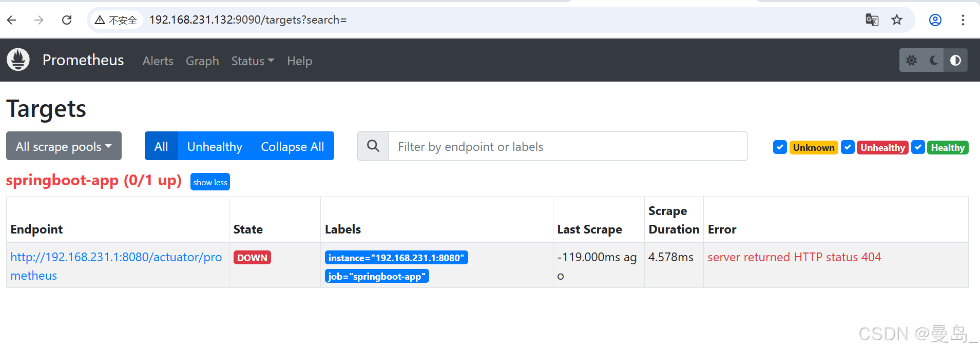
Task: Click the Unhealthy red badge
Action: click(882, 147)
